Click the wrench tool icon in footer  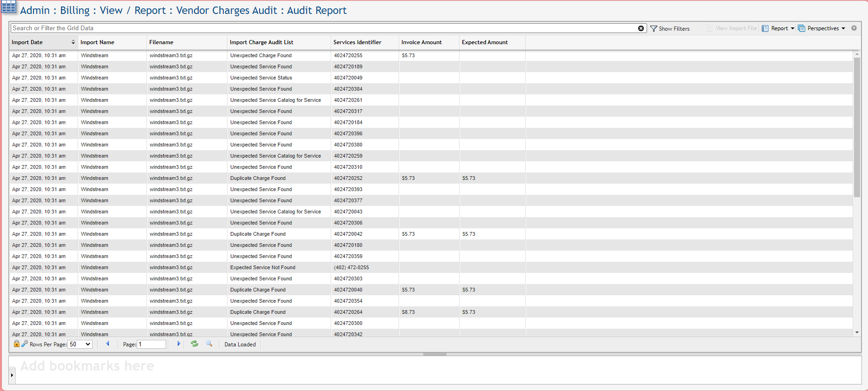[x=25, y=344]
